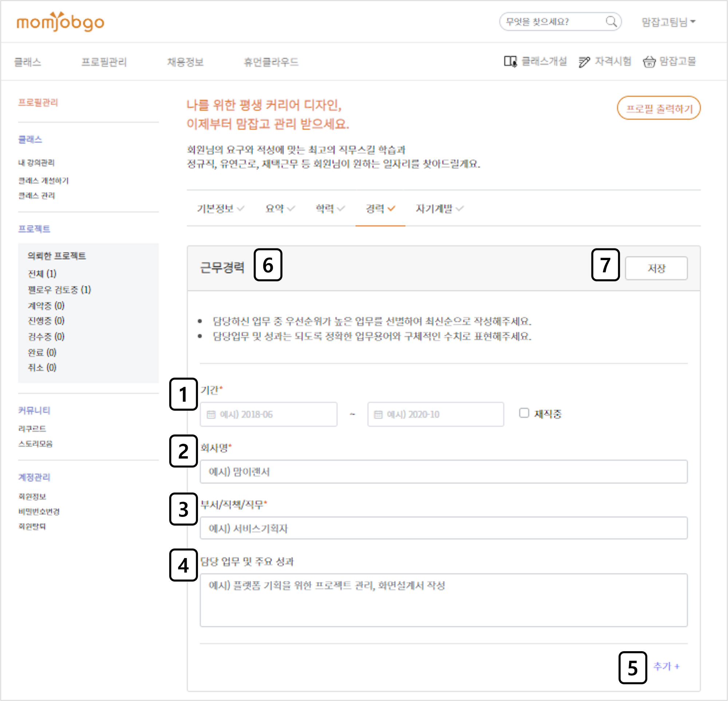Click the 클래스개설 book icon
The height and width of the screenshot is (701, 728).
tap(510, 61)
